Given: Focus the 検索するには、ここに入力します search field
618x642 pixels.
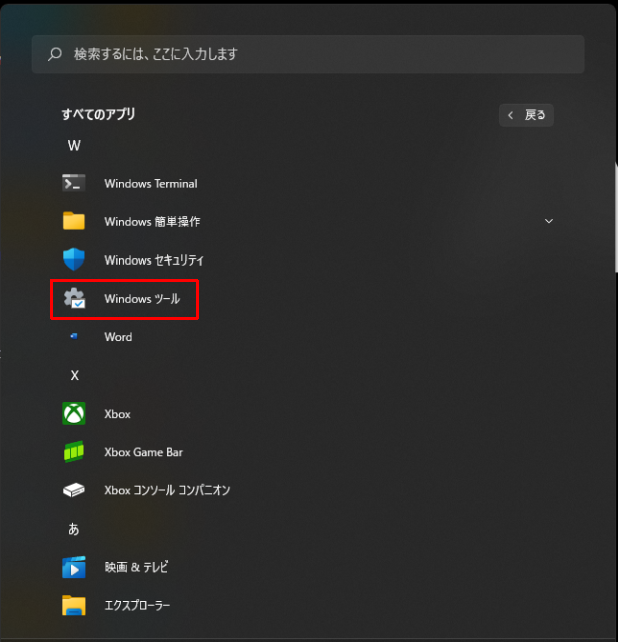Looking at the screenshot, I should tap(308, 54).
